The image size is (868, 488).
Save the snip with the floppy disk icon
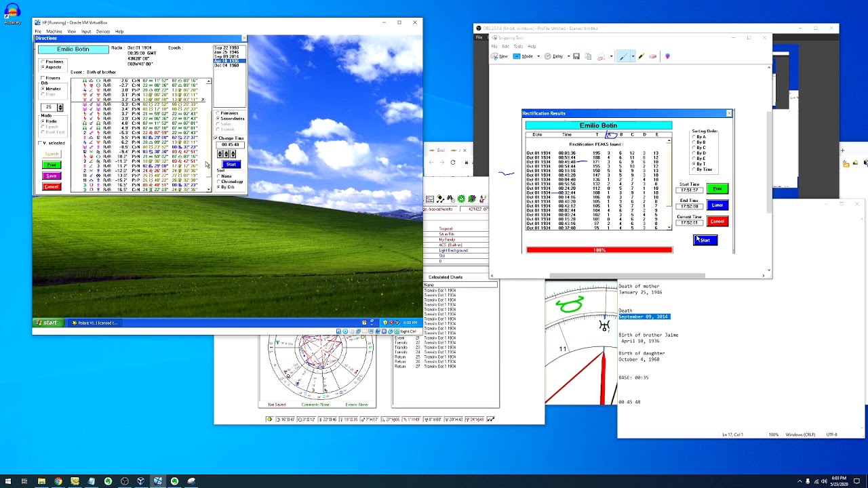tap(576, 56)
